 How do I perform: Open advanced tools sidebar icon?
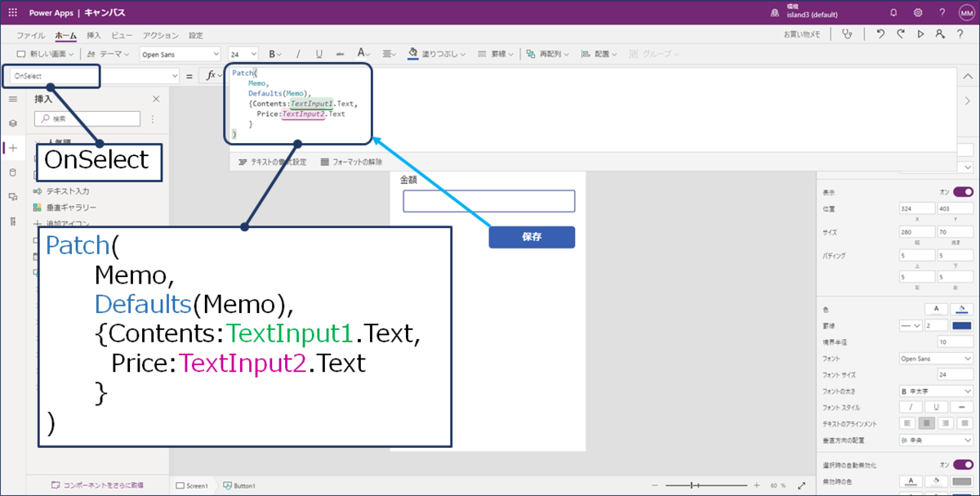point(12,221)
